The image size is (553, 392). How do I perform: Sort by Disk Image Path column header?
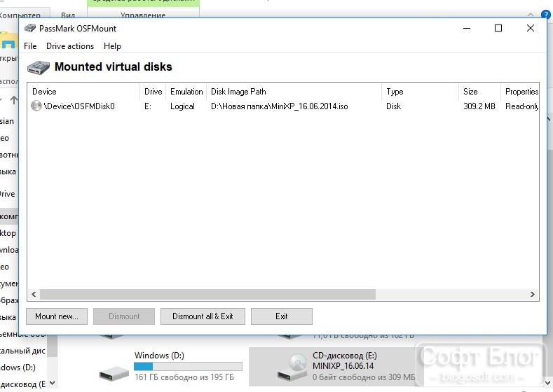[294, 92]
